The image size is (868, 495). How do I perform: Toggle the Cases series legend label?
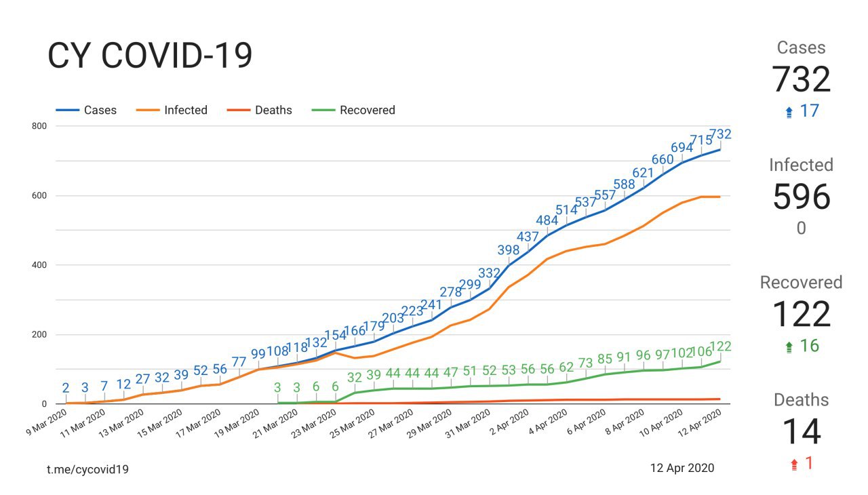pos(100,111)
